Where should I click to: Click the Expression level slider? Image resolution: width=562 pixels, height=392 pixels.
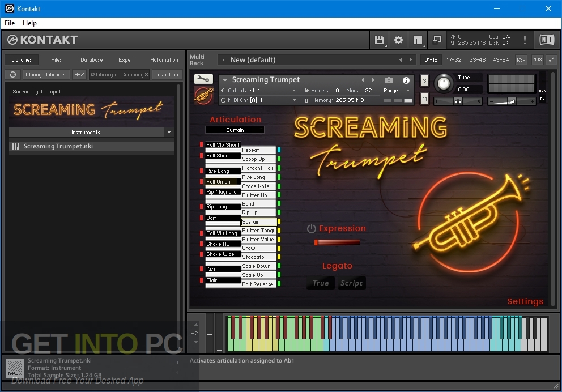[x=337, y=242]
